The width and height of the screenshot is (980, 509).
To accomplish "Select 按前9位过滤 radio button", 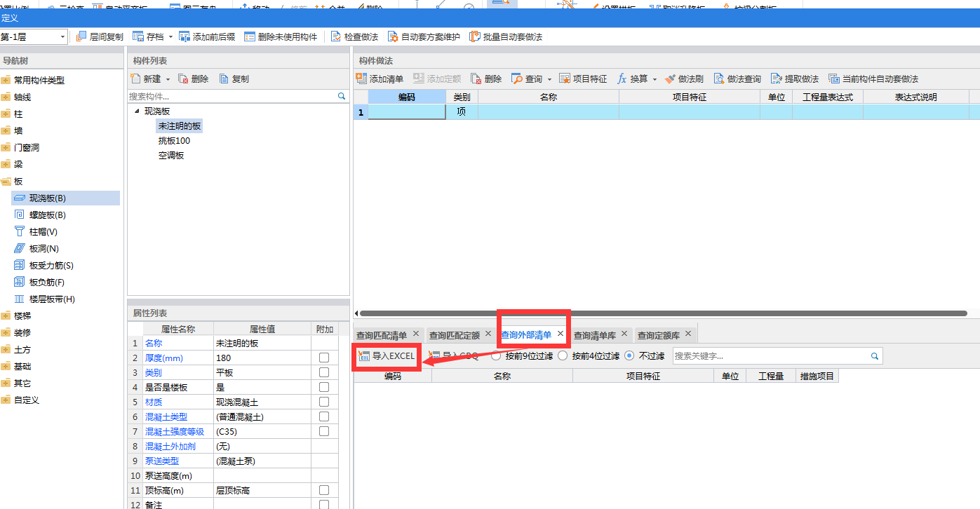I will pyautogui.click(x=496, y=355).
